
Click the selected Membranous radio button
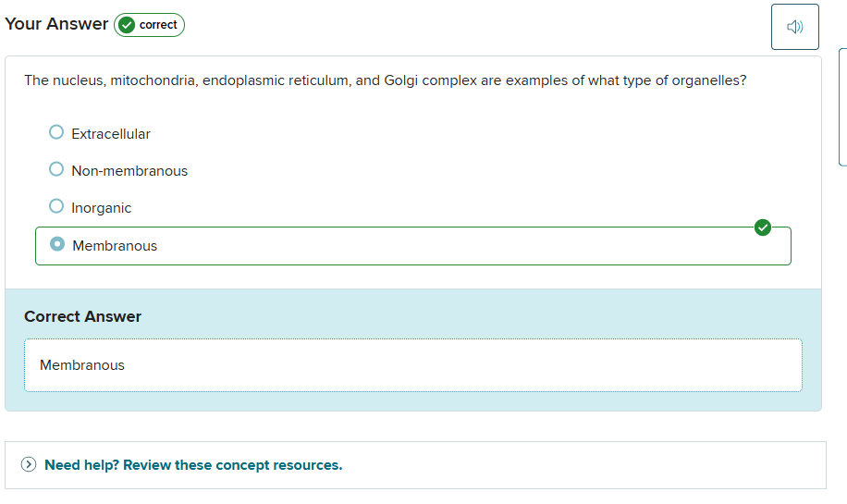57,245
